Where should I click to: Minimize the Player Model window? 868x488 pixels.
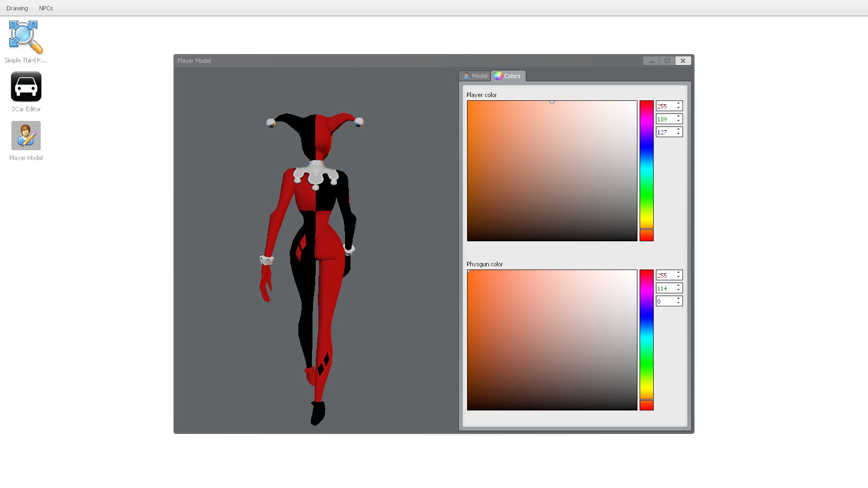tap(652, 61)
